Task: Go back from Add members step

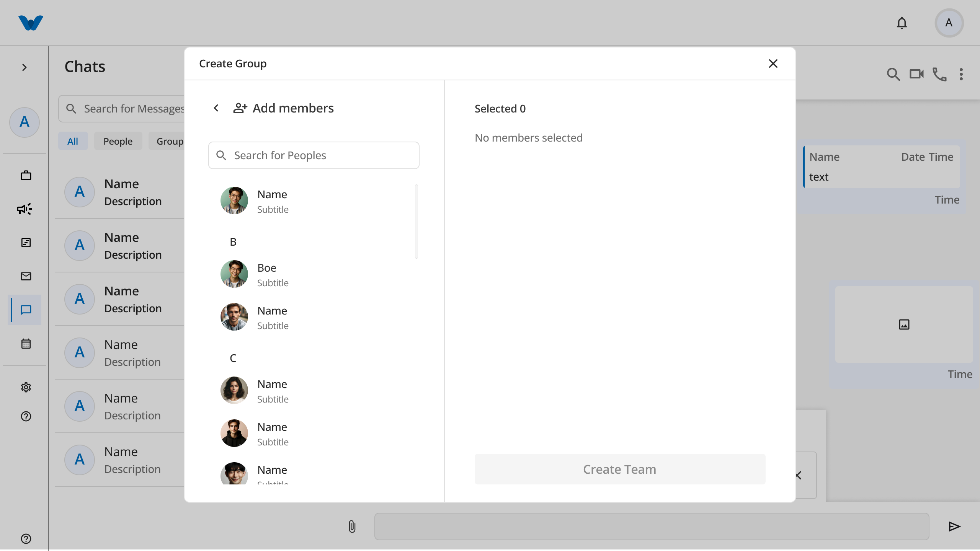Action: (216, 108)
